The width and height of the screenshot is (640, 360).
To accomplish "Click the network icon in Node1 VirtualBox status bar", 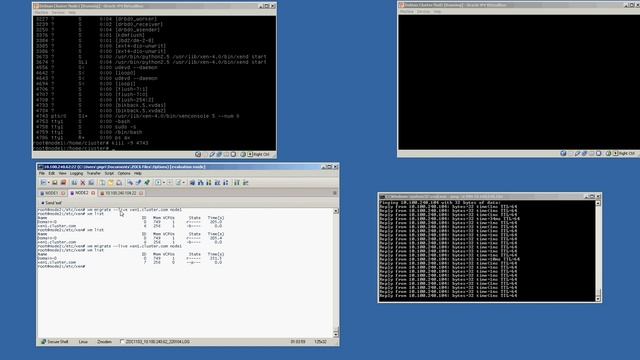I will pos(219,154).
